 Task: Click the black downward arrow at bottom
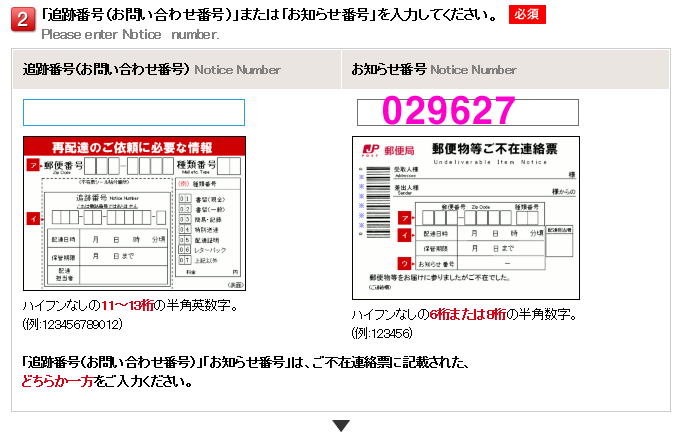341,426
